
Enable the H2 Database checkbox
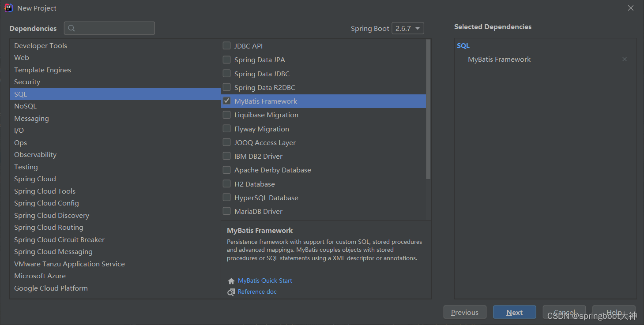226,183
